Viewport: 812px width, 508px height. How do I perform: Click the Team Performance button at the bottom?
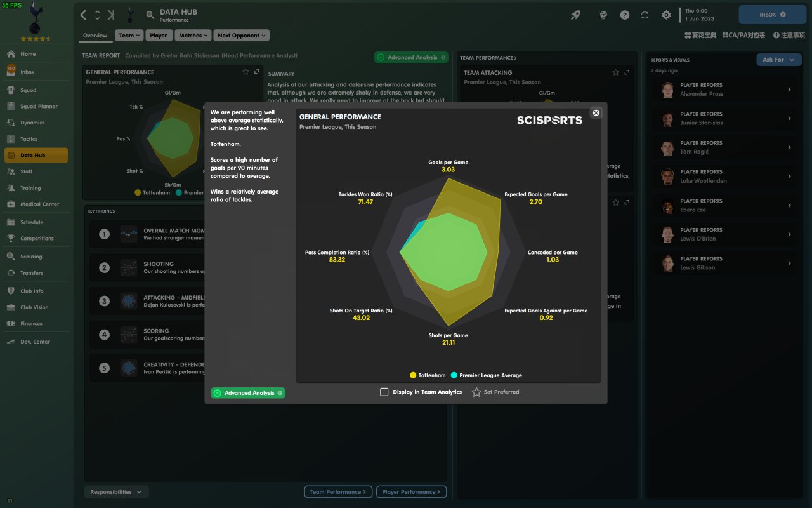(338, 492)
